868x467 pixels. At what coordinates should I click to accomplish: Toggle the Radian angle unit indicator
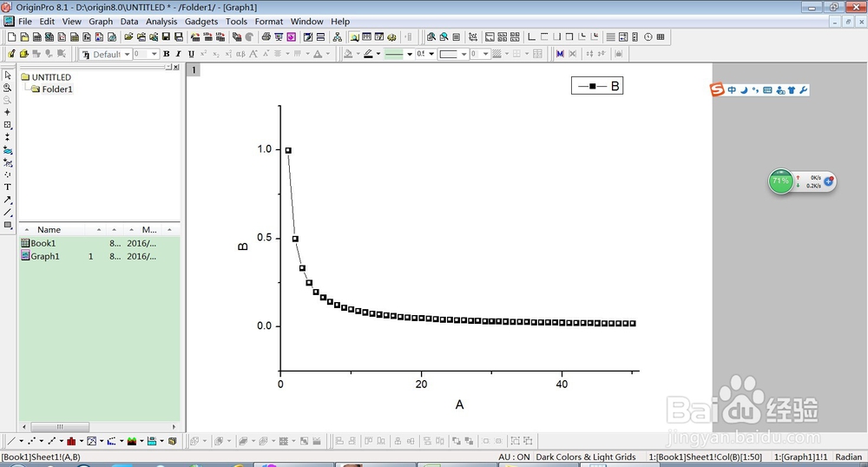(x=849, y=457)
